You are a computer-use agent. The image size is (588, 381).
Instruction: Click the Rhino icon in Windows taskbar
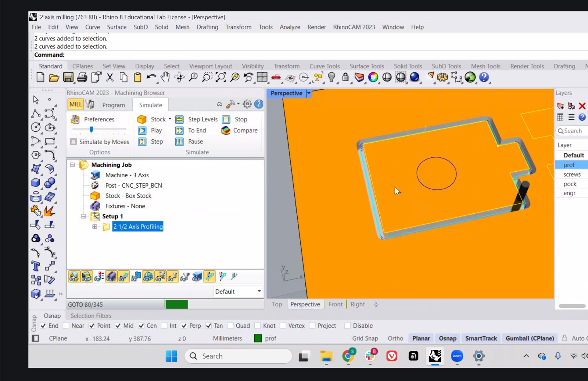point(435,356)
